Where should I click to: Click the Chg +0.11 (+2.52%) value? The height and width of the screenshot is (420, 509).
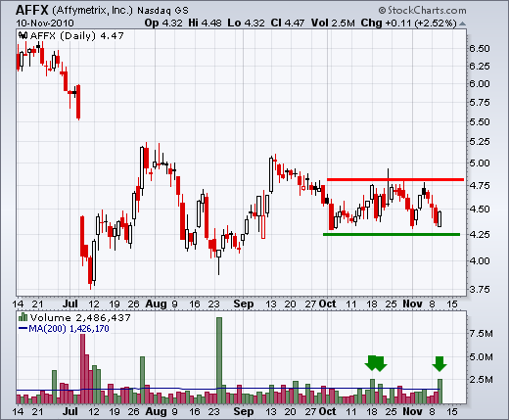click(408, 23)
